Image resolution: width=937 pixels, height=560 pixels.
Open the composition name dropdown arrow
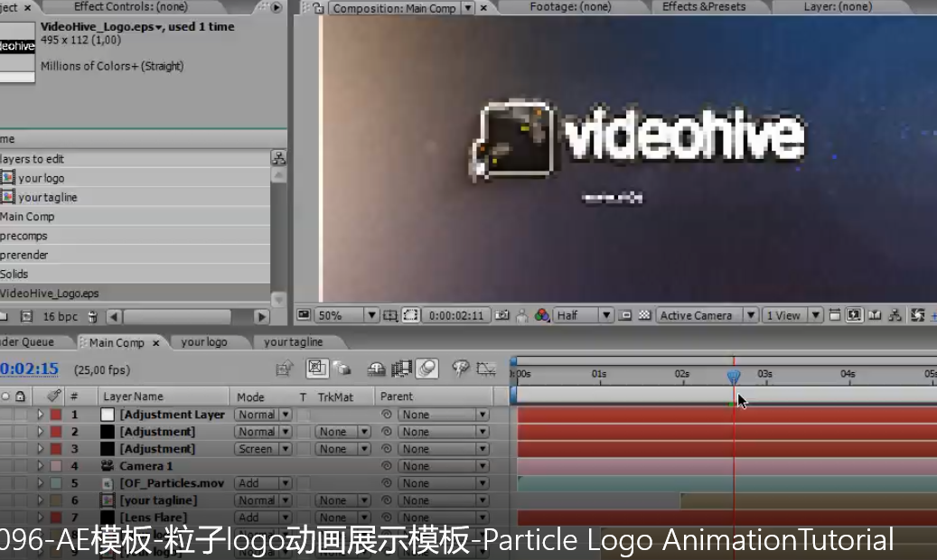tap(468, 8)
